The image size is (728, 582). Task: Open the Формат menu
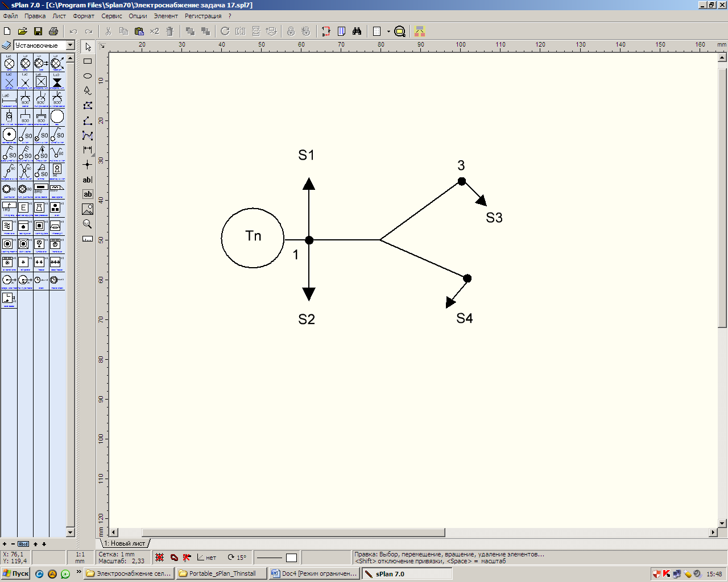tap(84, 16)
